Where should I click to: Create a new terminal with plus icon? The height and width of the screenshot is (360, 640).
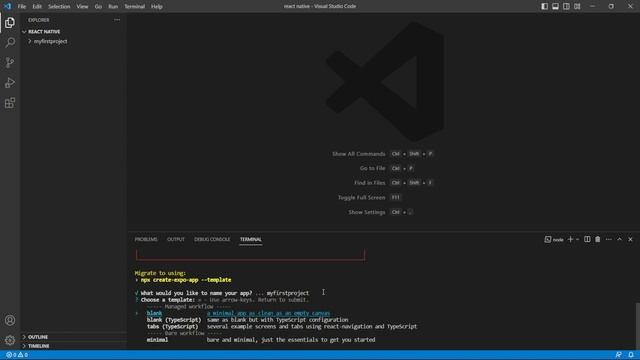point(570,240)
